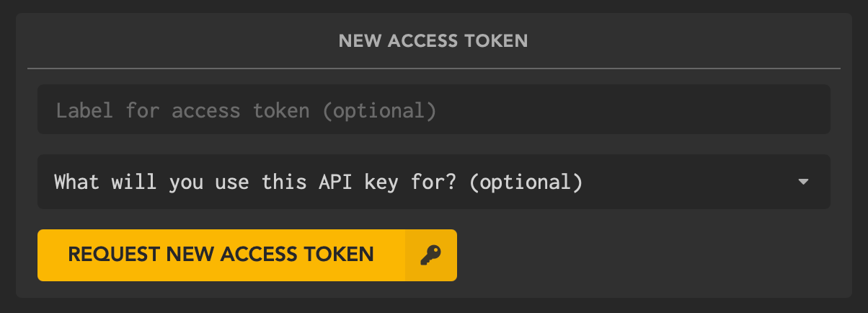
Task: Click the down arrow of usage selector
Action: click(x=804, y=182)
